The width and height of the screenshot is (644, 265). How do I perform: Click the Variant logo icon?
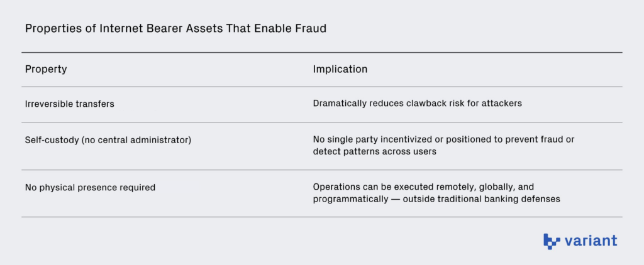[552, 241]
